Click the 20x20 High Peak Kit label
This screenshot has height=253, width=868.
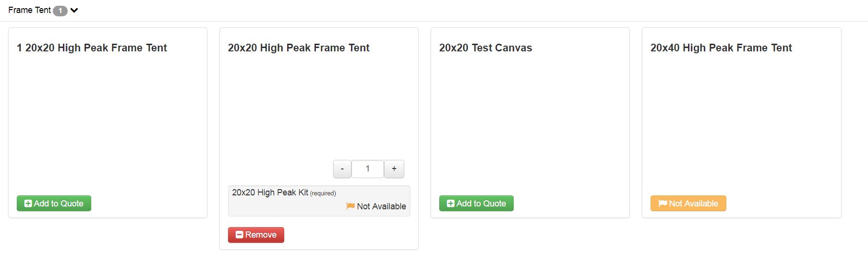click(x=270, y=193)
